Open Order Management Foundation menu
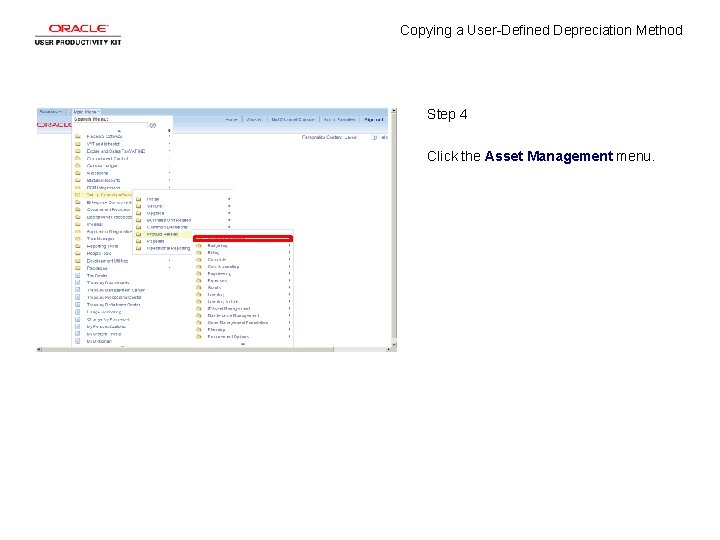This screenshot has width=720, height=540. tap(237, 323)
